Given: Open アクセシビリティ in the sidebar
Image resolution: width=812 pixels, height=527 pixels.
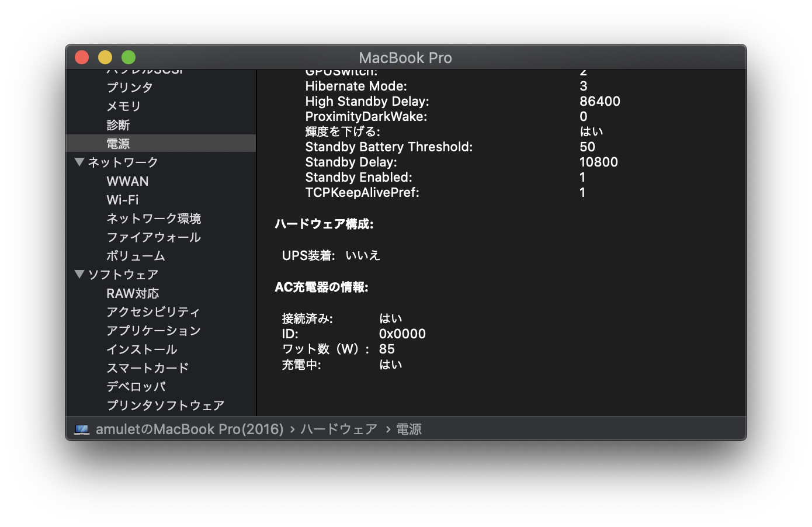Looking at the screenshot, I should tap(153, 312).
